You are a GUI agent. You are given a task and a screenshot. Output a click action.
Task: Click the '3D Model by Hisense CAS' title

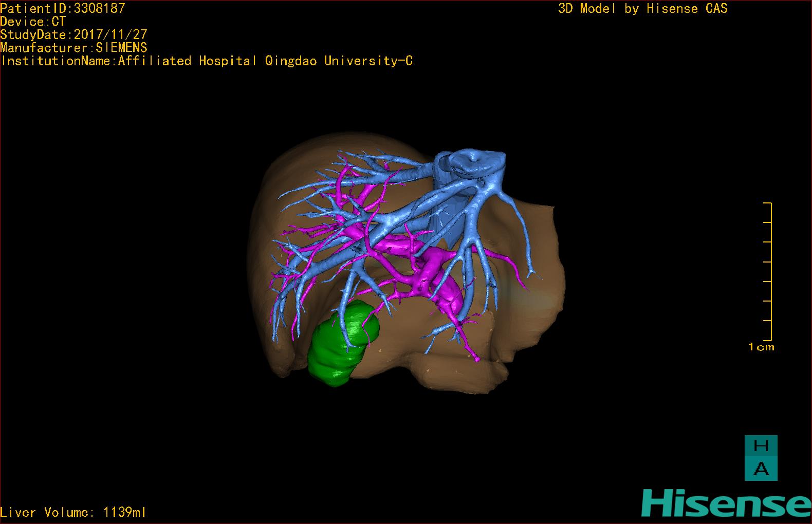[x=643, y=8]
